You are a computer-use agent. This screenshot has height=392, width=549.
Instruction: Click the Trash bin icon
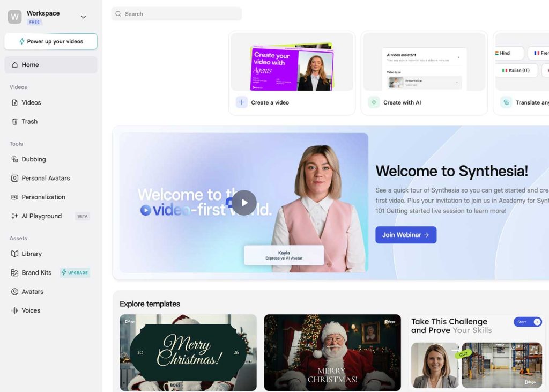coord(14,122)
